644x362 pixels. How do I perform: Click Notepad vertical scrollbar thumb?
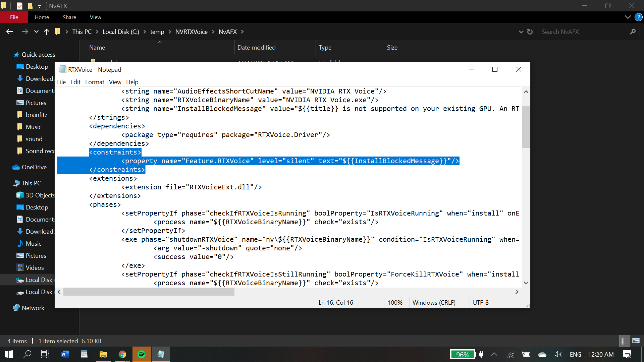(526, 127)
